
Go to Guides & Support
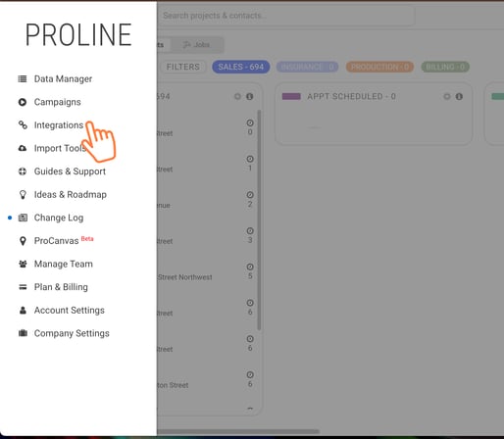pos(70,171)
